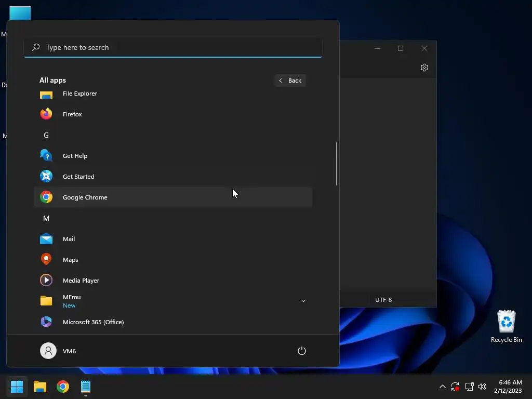This screenshot has height=399, width=532.
Task: Open the MEmu folder entry
Action: pyautogui.click(x=173, y=301)
